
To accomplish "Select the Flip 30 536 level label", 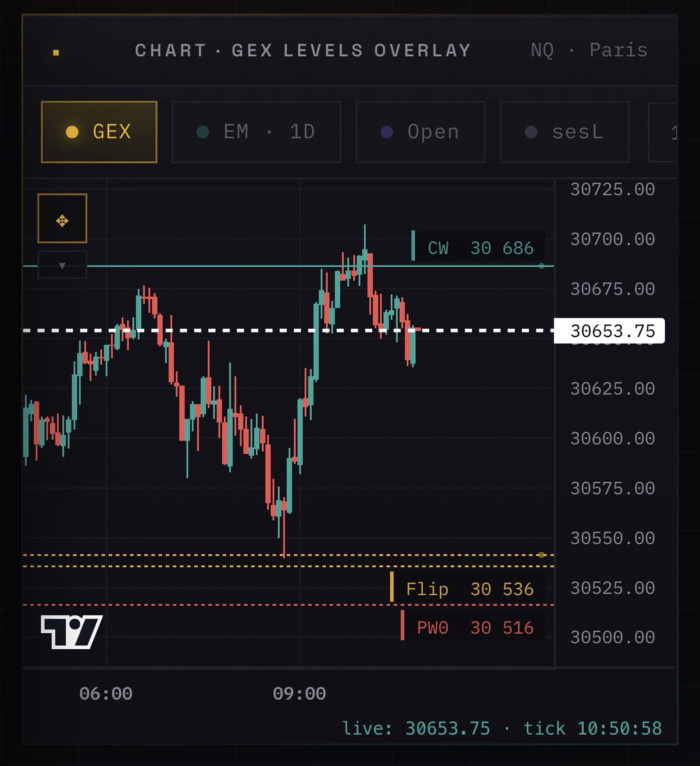I will tap(468, 589).
